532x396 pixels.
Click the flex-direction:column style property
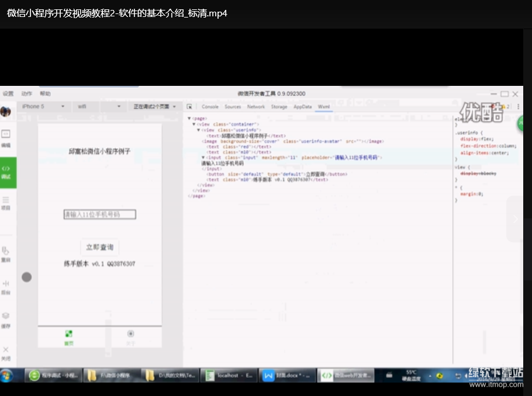coord(488,146)
